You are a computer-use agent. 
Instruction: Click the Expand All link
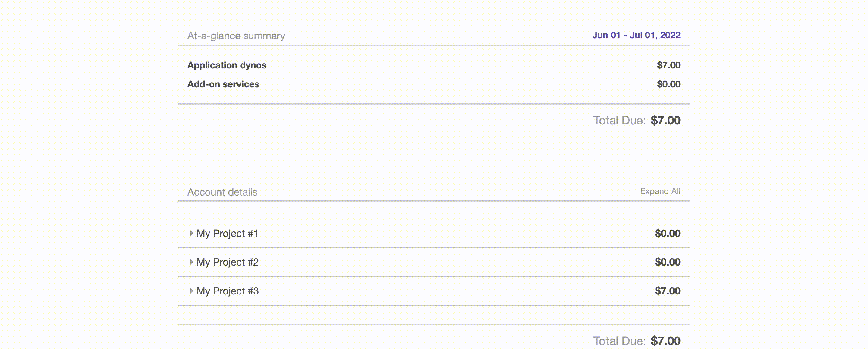click(660, 191)
